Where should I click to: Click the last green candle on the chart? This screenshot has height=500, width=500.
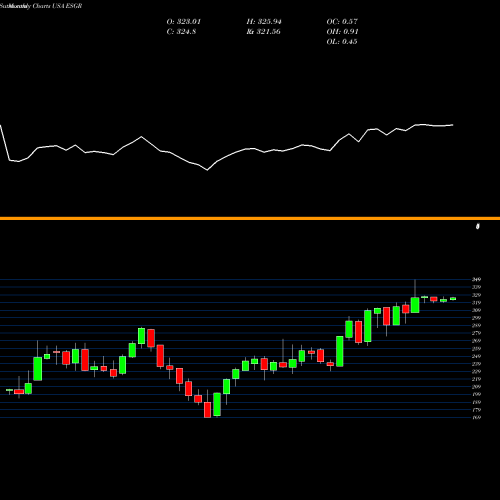coord(453,299)
